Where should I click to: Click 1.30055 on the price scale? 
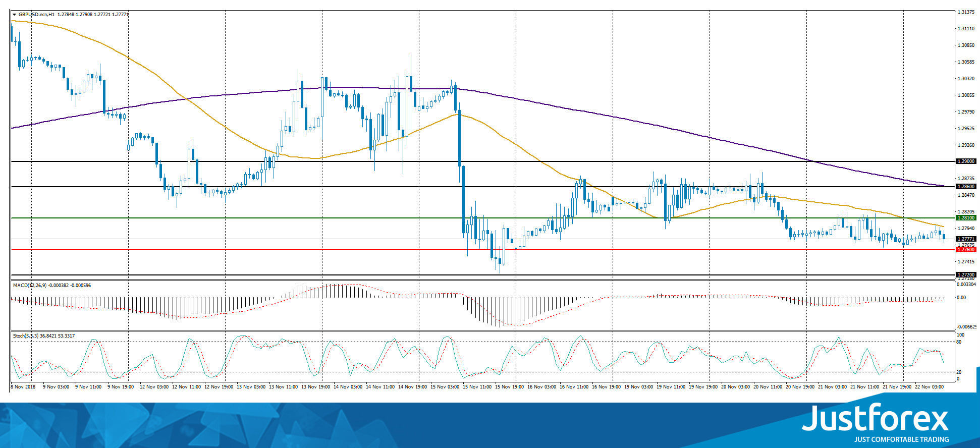tap(966, 95)
